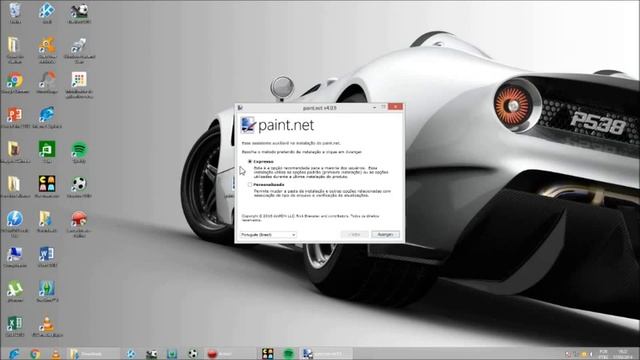Open the installer language dropdown

268,235
